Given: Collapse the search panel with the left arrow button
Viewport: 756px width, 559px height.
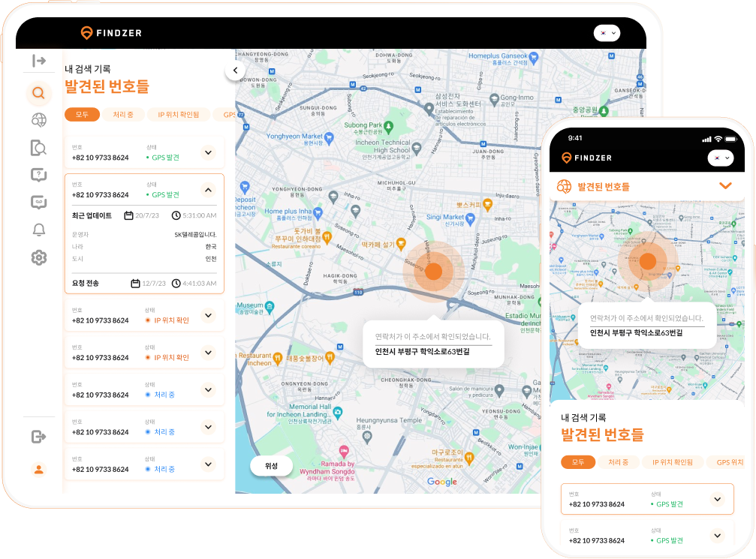Looking at the screenshot, I should point(236,71).
